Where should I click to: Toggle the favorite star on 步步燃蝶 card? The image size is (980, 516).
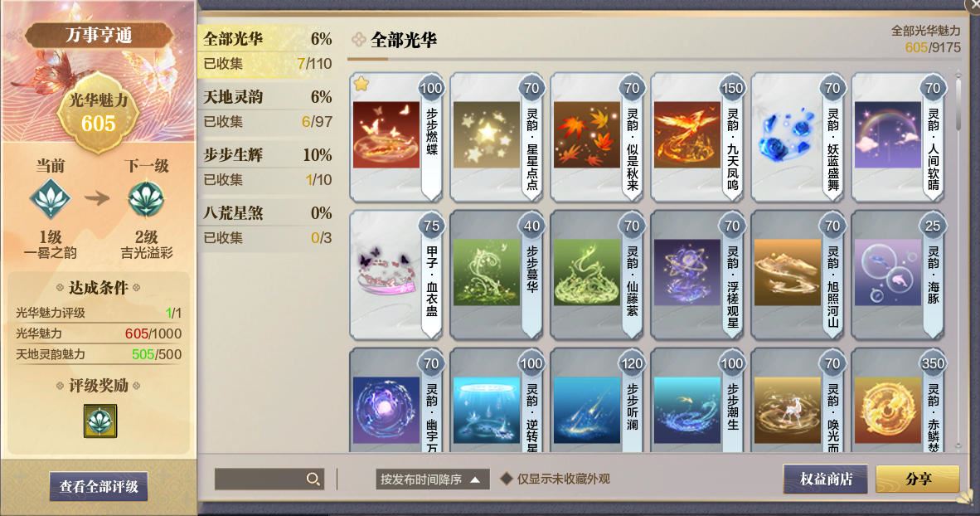tap(361, 83)
